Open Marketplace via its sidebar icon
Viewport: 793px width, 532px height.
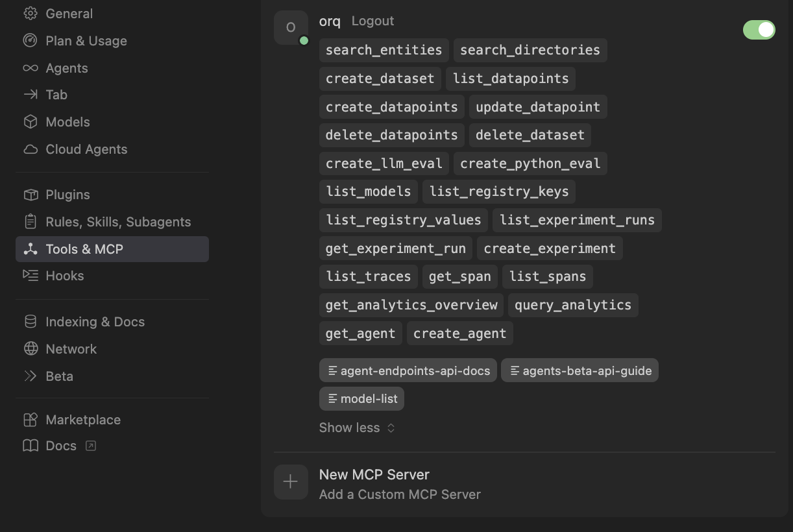30,419
